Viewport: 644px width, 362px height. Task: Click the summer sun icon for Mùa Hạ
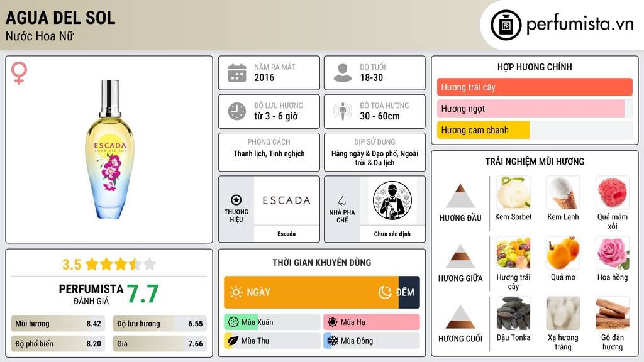tap(333, 322)
